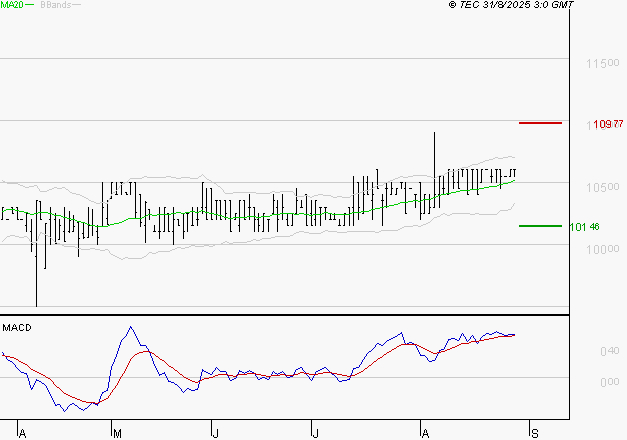Click the green line sample beside MA20

click(x=29, y=5)
